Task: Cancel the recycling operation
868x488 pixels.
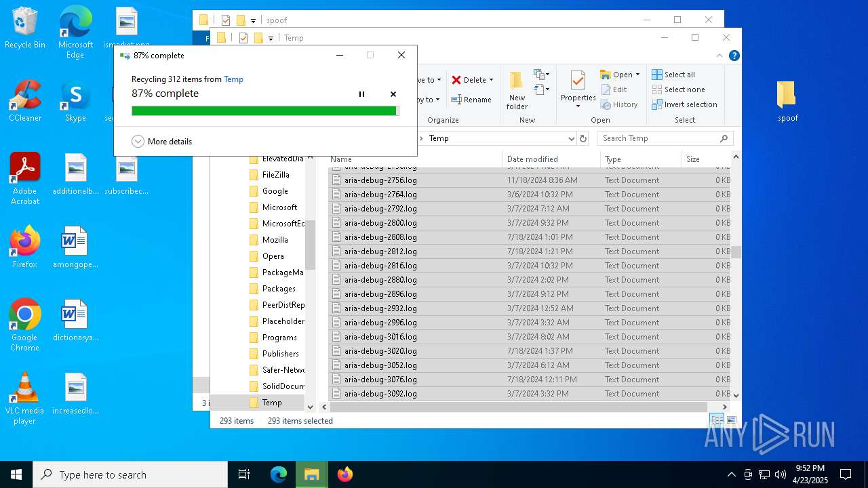Action: click(x=393, y=94)
